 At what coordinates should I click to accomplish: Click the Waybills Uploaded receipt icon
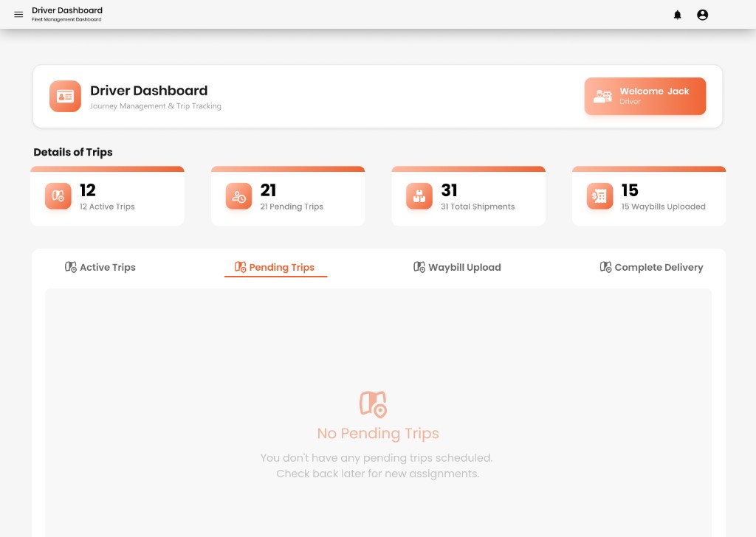599,196
